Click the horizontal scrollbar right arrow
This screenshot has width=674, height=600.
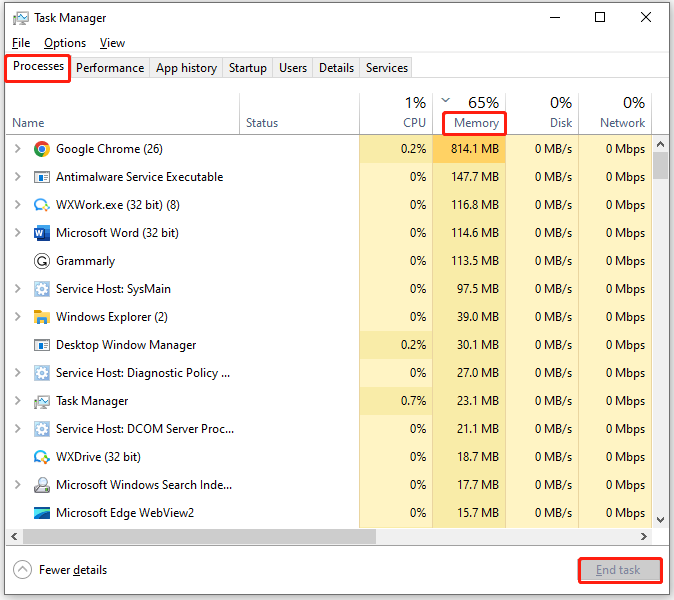point(643,536)
